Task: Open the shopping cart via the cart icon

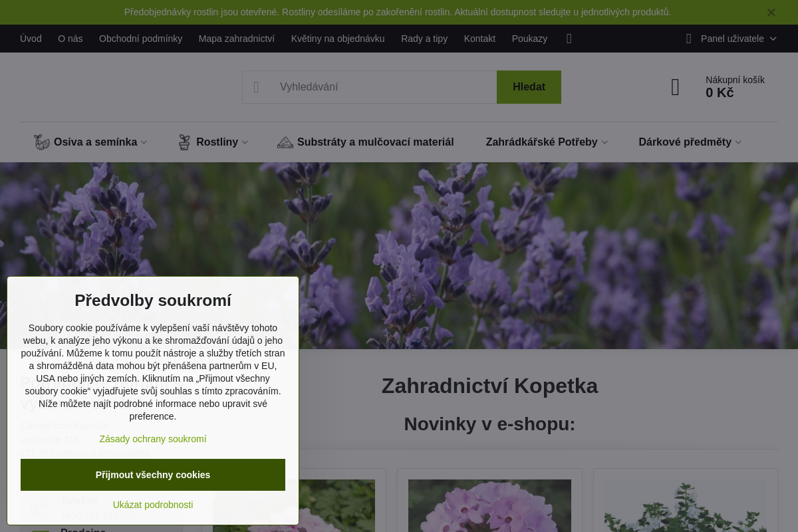Action: coord(675,86)
